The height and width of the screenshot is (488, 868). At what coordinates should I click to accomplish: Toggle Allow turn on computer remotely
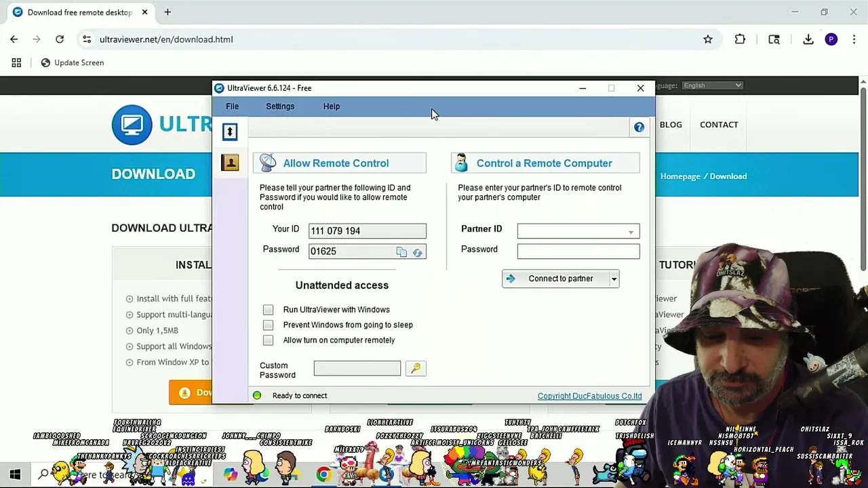(269, 340)
